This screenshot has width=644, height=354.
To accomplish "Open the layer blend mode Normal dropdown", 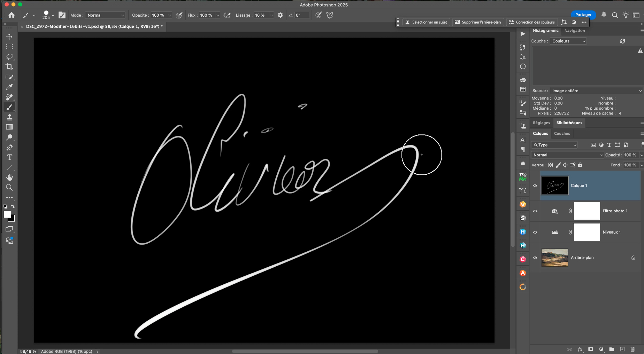I will (567, 155).
